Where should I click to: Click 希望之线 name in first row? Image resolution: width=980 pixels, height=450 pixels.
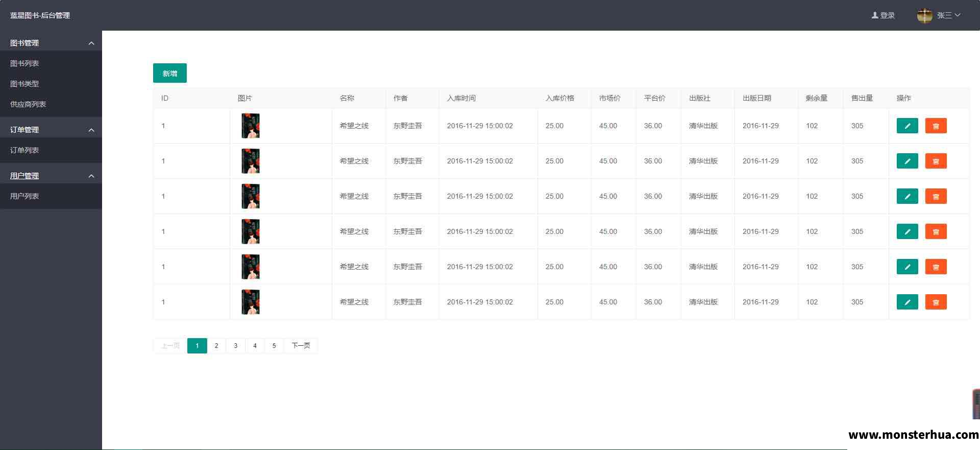(x=354, y=126)
